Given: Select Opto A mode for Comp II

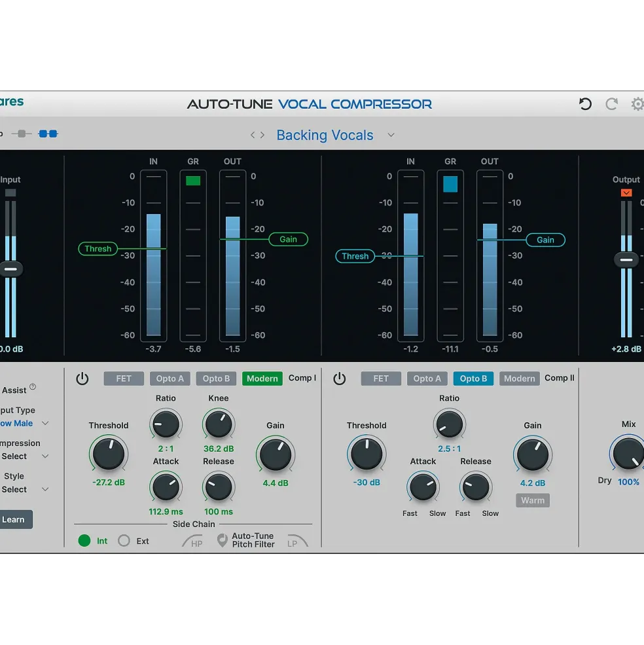Looking at the screenshot, I should [427, 378].
